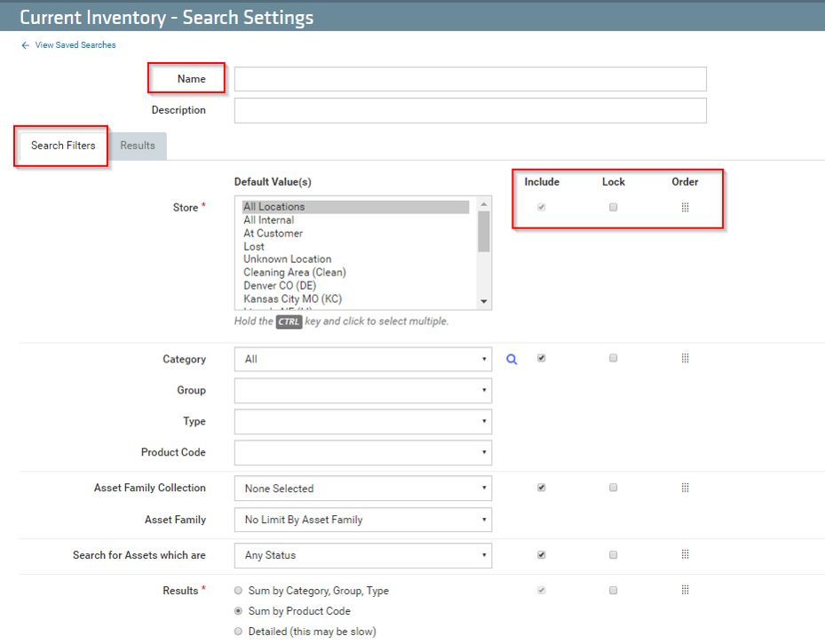Select Unknown Location in the Store list
The height and width of the screenshot is (644, 825).
tap(356, 259)
